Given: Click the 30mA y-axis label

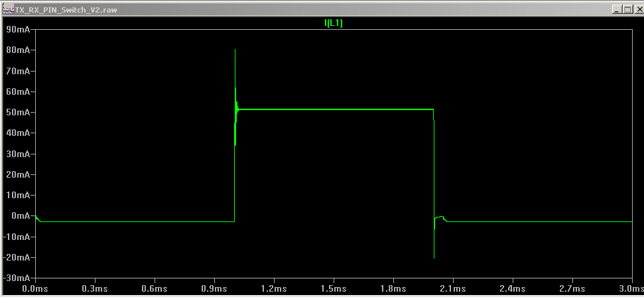Looking at the screenshot, I should 18,154.
